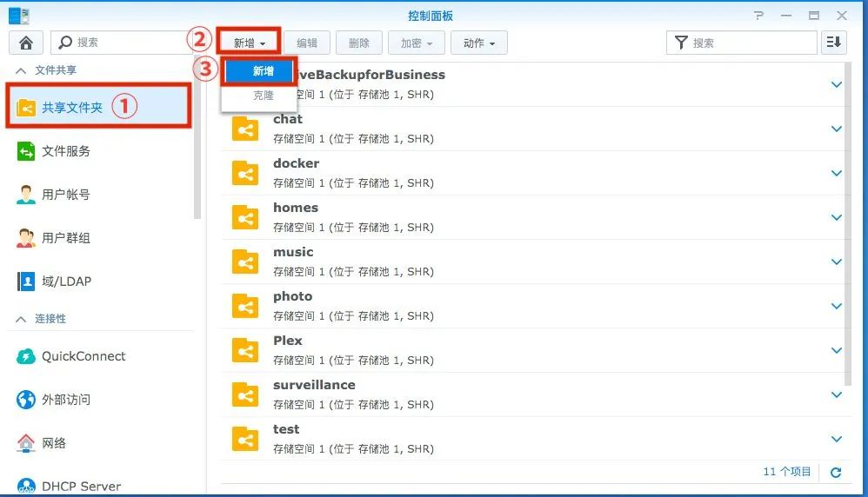
Task: Select the 'docker' folder name
Action: click(x=297, y=163)
